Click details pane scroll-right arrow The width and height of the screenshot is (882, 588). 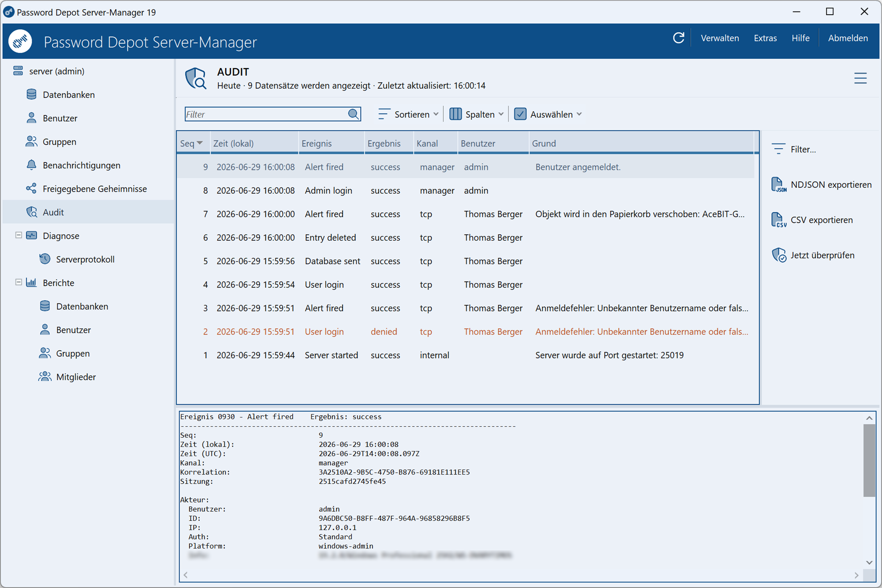coord(856,575)
